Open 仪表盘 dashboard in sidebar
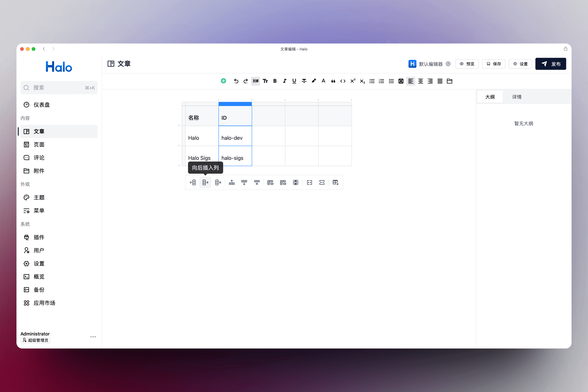This screenshot has width=588, height=392. (x=59, y=105)
